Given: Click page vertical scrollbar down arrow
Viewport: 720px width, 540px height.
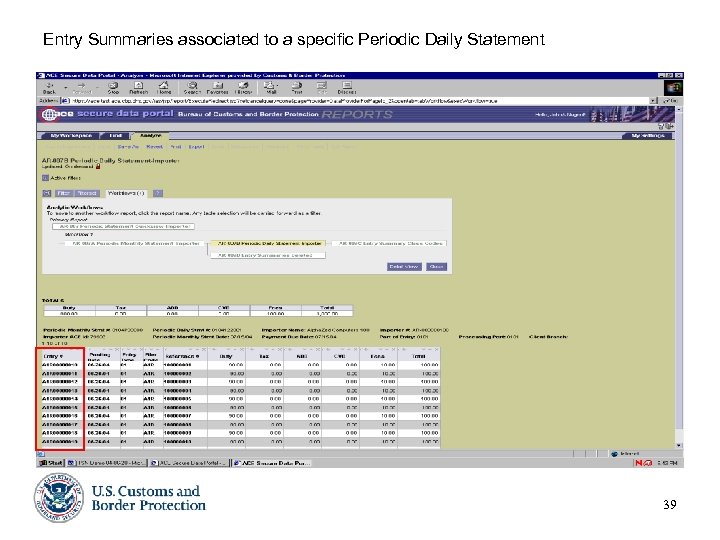Looking at the screenshot, I should coord(679,445).
